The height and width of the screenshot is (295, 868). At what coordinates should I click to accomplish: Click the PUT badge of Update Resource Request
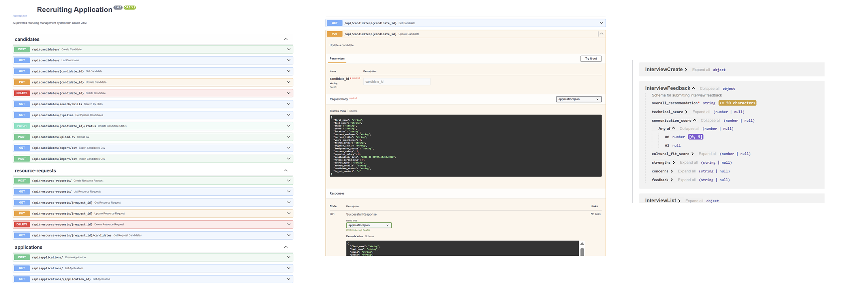pos(22,214)
